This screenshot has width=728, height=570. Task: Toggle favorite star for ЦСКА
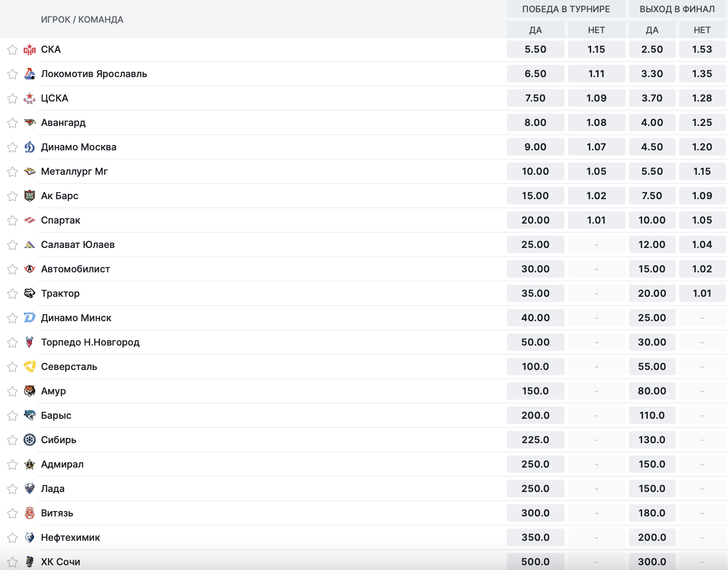tap(12, 98)
